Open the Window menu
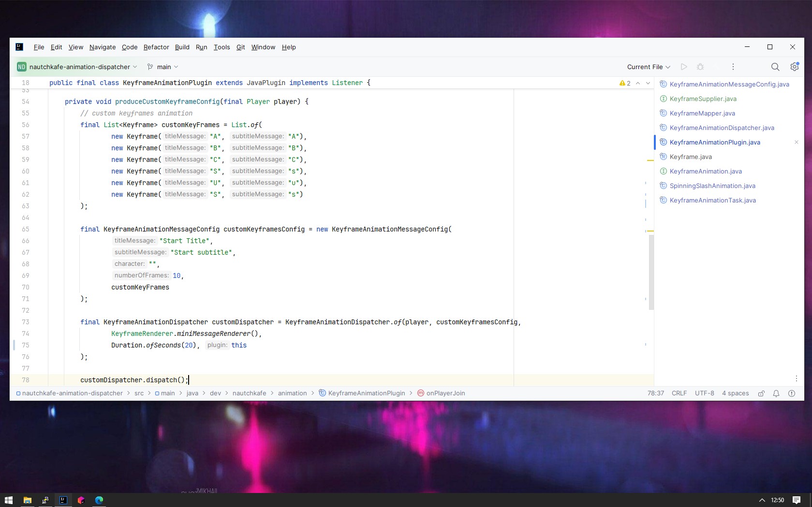 click(x=263, y=47)
